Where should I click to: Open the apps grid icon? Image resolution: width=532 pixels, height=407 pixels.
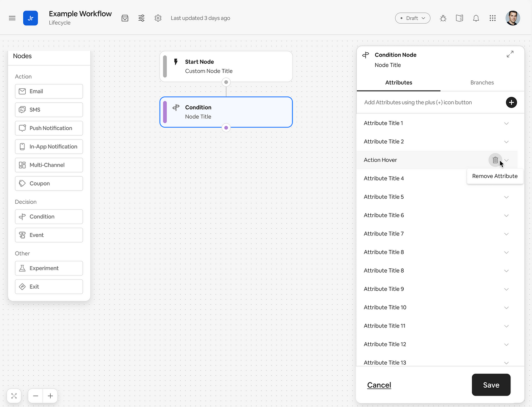(492, 18)
